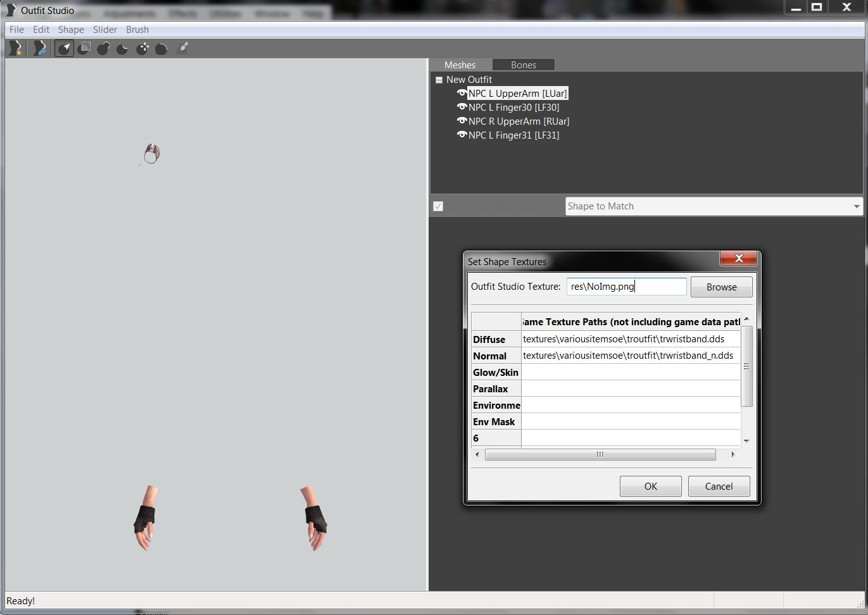Open the Slider menu
Viewport: 868px width, 615px height.
coord(104,30)
